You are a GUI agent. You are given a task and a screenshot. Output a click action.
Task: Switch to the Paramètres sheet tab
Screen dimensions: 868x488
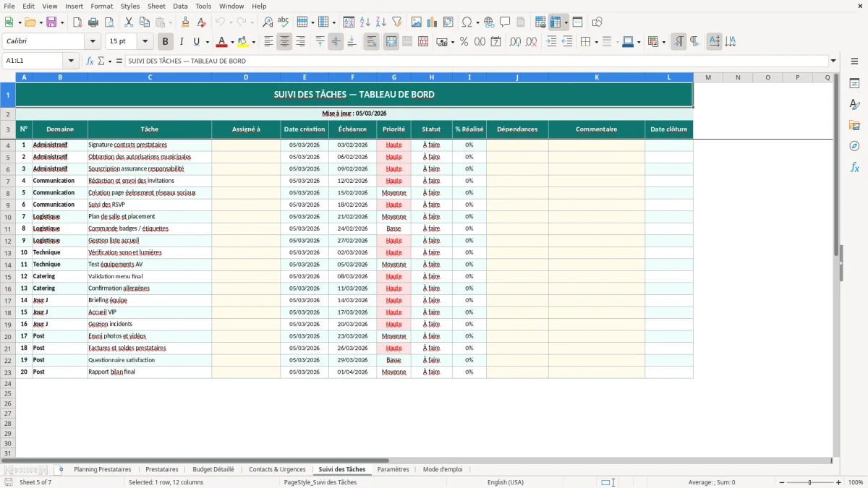(x=393, y=470)
